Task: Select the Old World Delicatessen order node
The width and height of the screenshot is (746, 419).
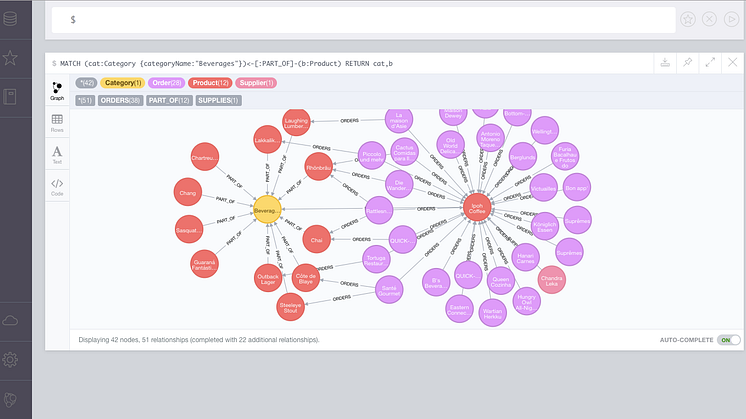Action: click(x=450, y=145)
